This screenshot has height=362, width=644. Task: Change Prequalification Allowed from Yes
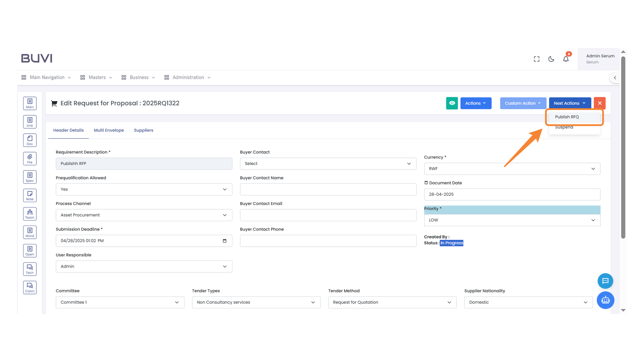(x=144, y=189)
